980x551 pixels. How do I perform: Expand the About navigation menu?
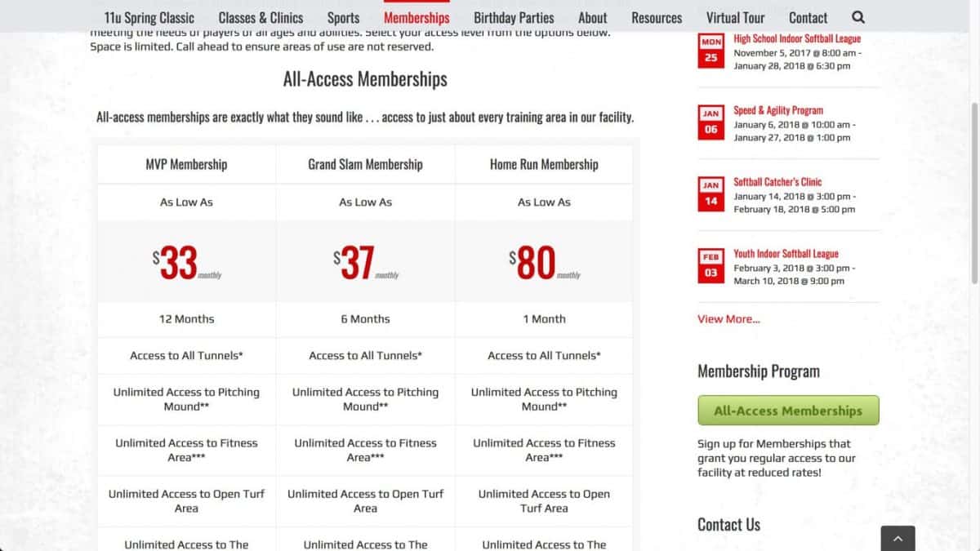[592, 17]
